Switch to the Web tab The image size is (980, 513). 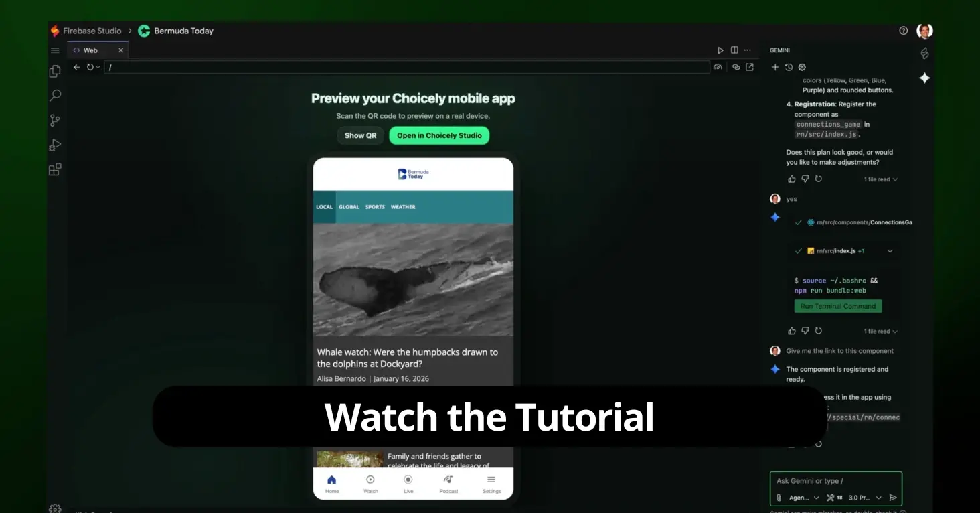[92, 50]
